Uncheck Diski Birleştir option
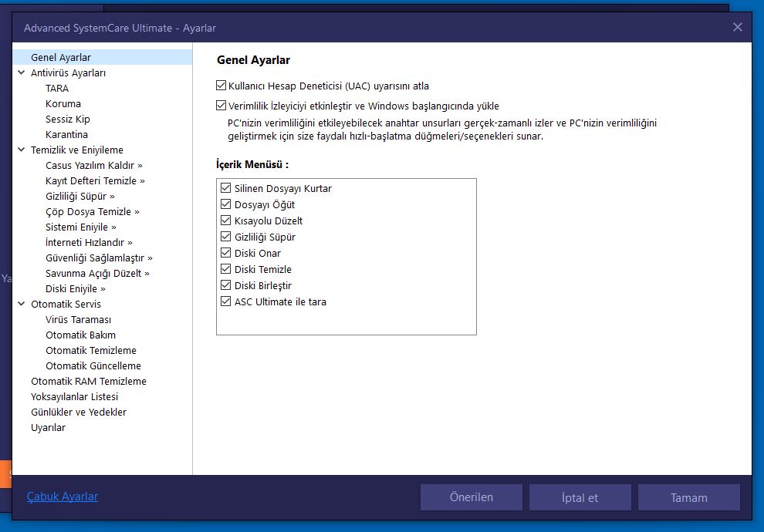 (225, 285)
